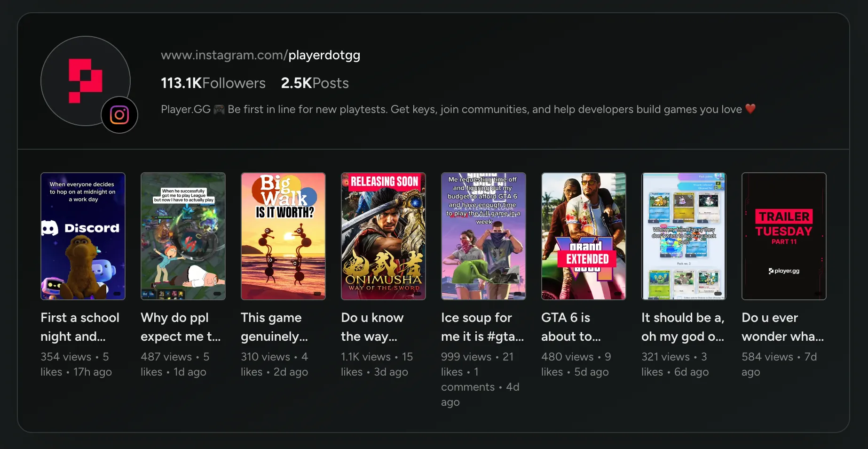
Task: Open the Onimusha Releasing Soon thumbnail
Action: pyautogui.click(x=384, y=236)
